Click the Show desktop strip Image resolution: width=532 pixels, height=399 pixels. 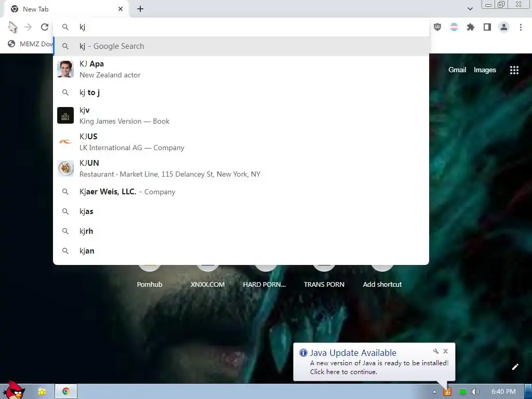pos(528,392)
